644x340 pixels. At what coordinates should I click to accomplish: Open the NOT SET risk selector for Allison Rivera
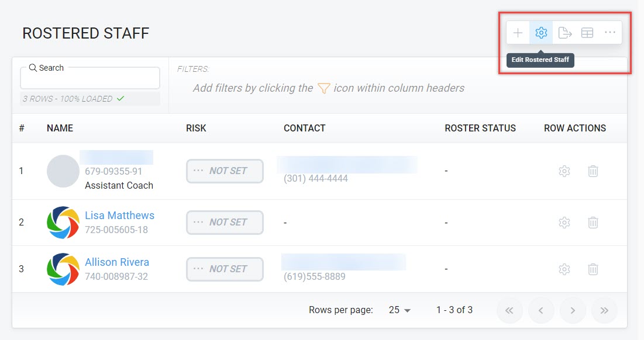[x=225, y=269]
